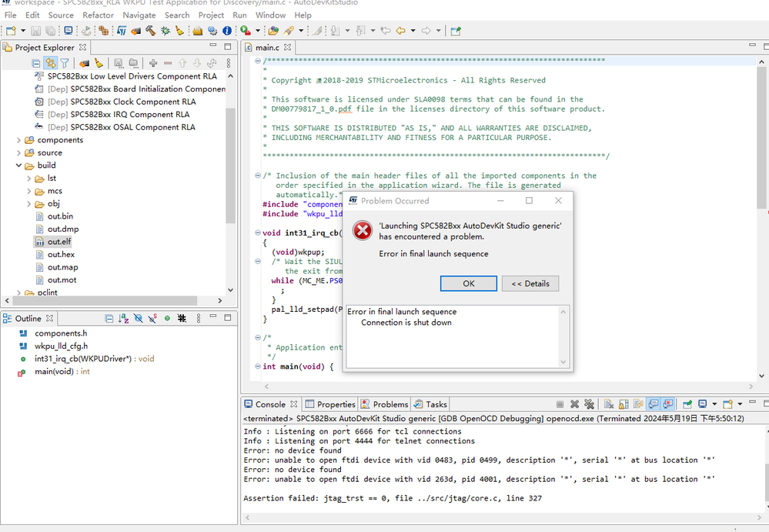Open dropdown beside Run external tools icon
Image resolution: width=769 pixels, height=532 pixels.
coord(257,31)
